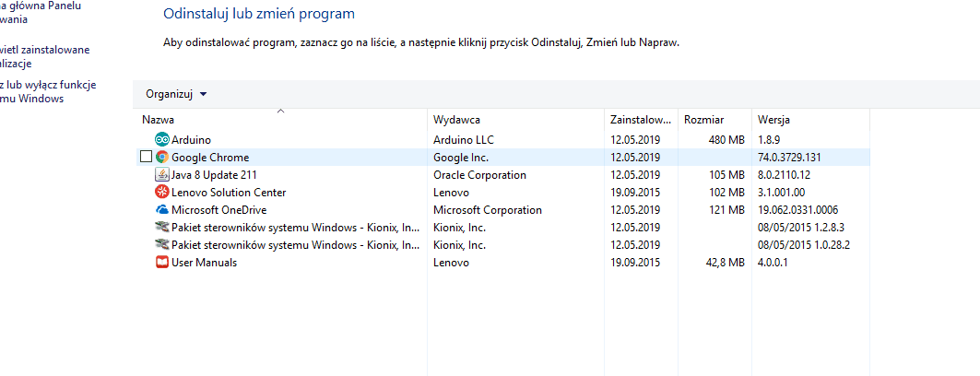Screen dimensions: 980x376
Task: Click version 4.0.0.1
Action: tap(773, 263)
